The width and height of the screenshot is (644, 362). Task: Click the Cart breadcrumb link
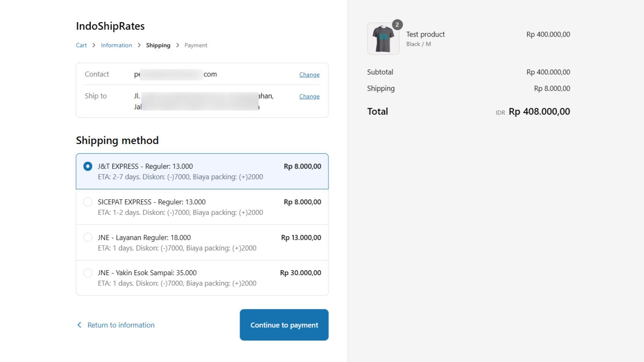[x=81, y=45]
